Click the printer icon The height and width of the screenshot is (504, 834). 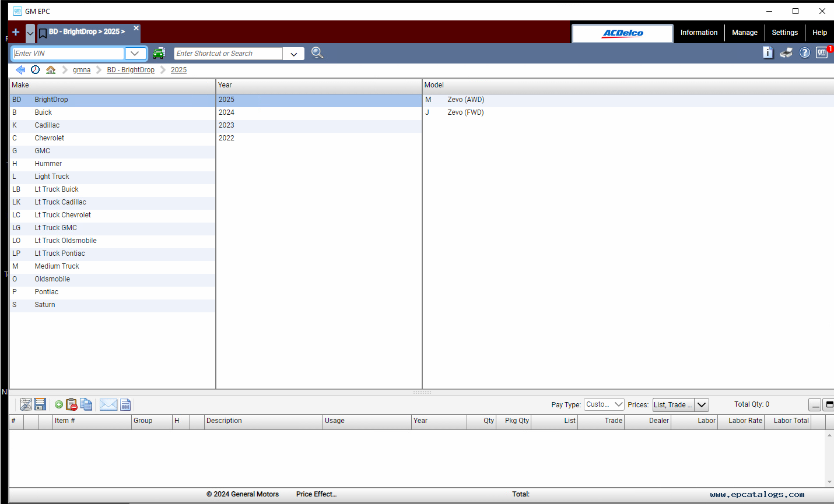pos(786,52)
